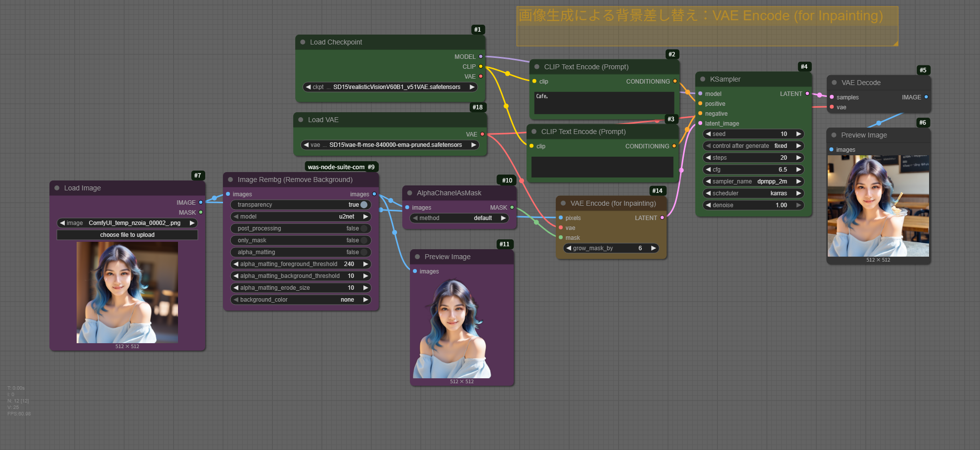Collapse the Load Checkpoint node dot

303,42
